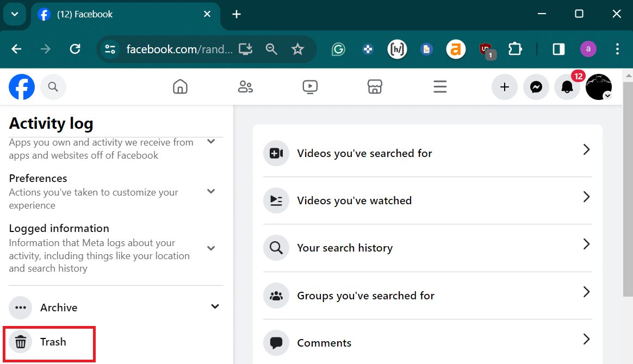Click the Archive label in sidebar
This screenshot has width=633, height=364.
point(59,307)
